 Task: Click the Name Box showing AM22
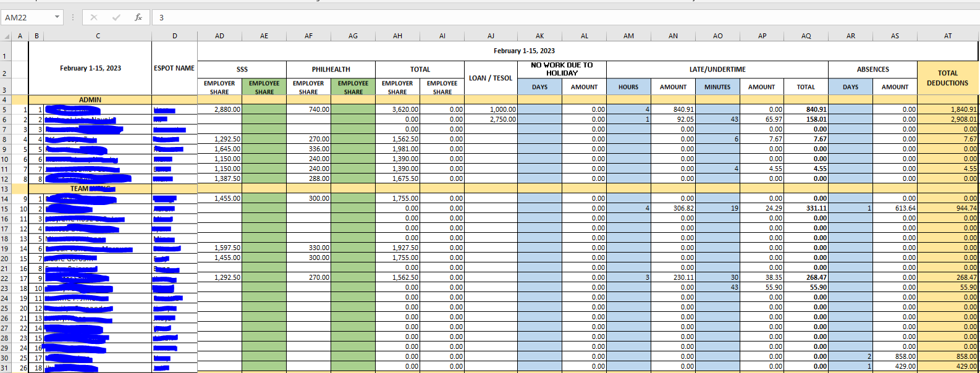pos(28,17)
